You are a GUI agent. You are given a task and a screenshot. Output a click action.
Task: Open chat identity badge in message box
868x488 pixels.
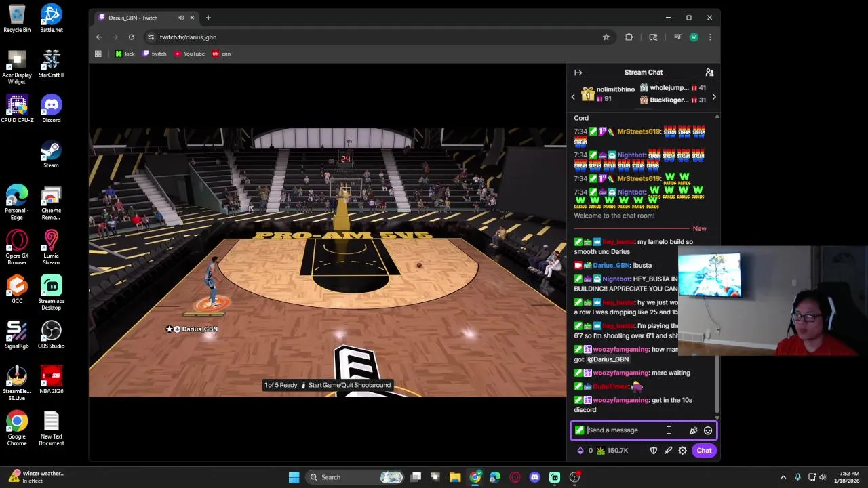(579, 430)
